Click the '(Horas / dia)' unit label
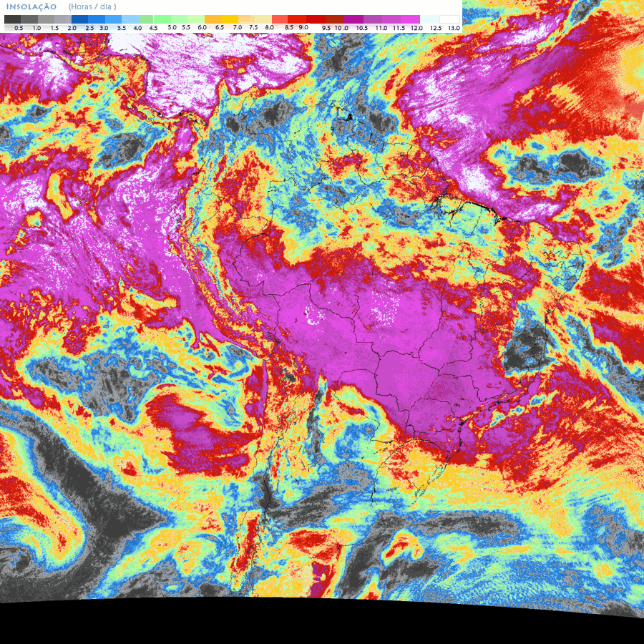This screenshot has width=644, height=644. tap(92, 6)
